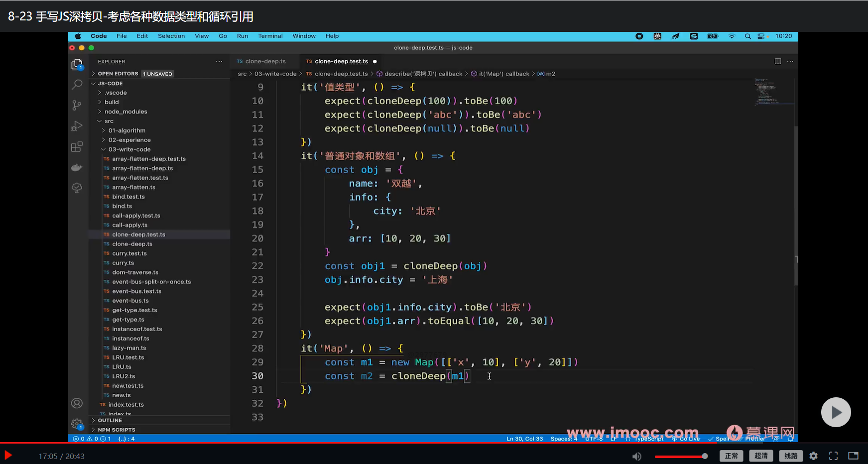The image size is (868, 464).
Task: Open the Search view in the activity bar
Action: (x=77, y=85)
